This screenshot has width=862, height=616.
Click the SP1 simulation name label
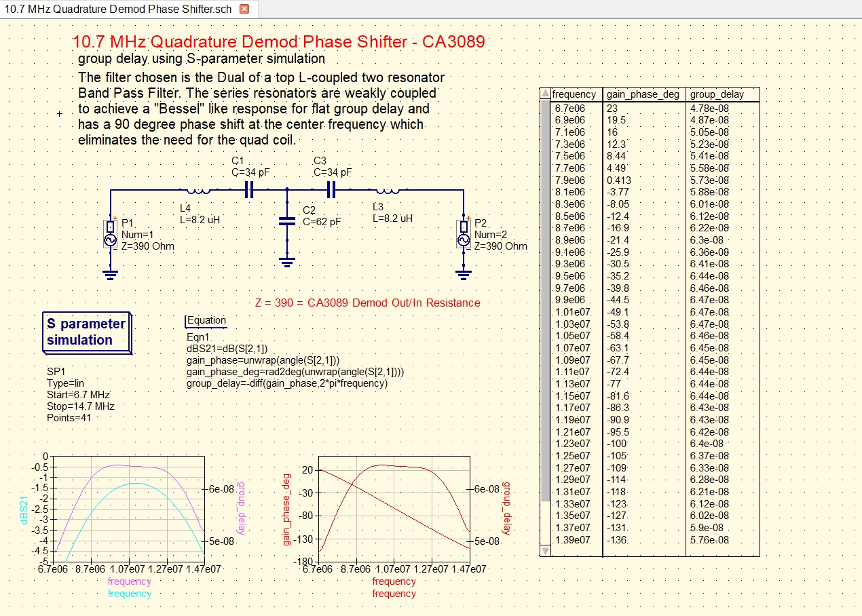point(56,371)
